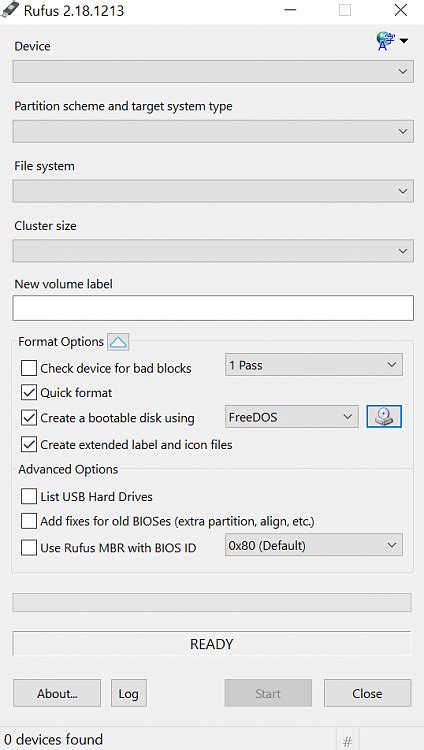
Task: Open the File system dropdown
Action: click(213, 191)
